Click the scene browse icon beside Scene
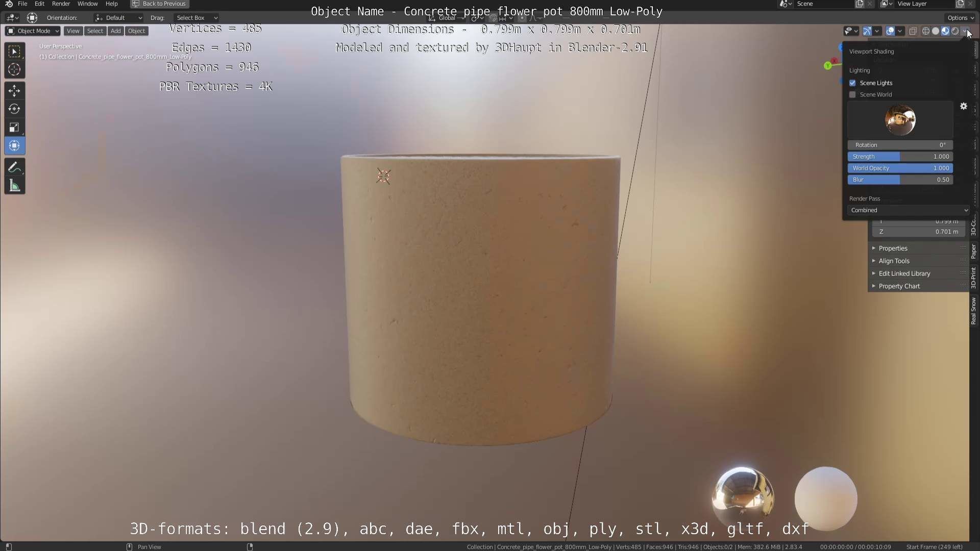 point(786,4)
